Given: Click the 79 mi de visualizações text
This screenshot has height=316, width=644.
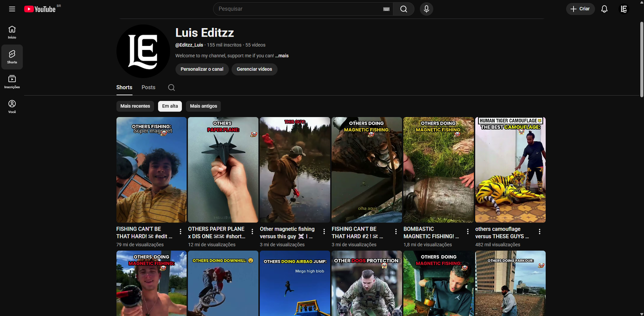Looking at the screenshot, I should pos(140,245).
